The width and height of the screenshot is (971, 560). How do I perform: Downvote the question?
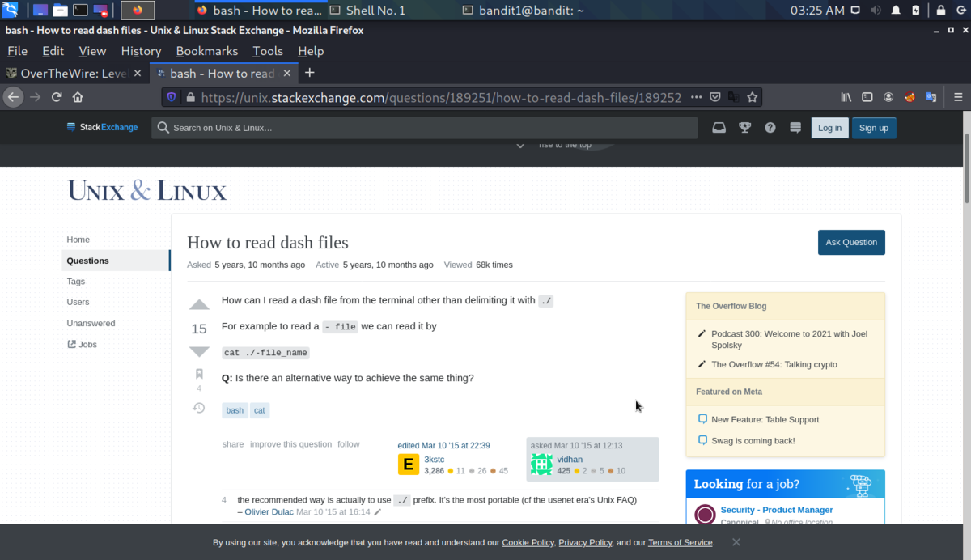coord(199,351)
